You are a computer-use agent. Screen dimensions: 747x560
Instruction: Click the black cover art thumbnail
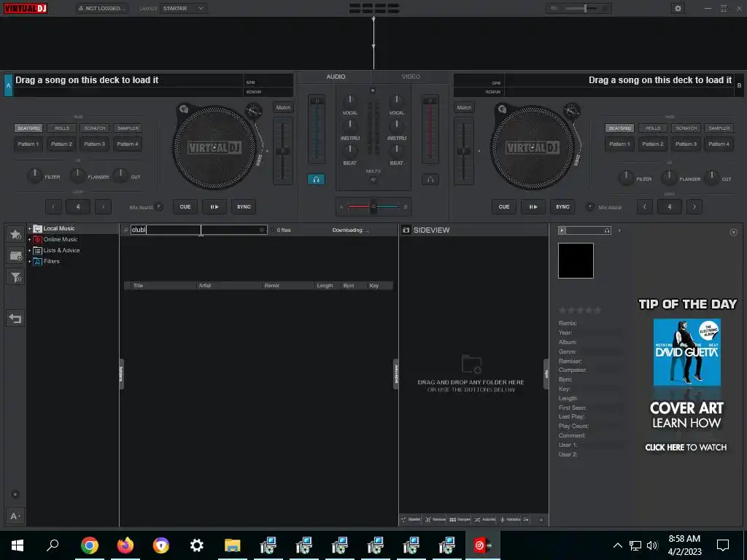[x=576, y=260]
